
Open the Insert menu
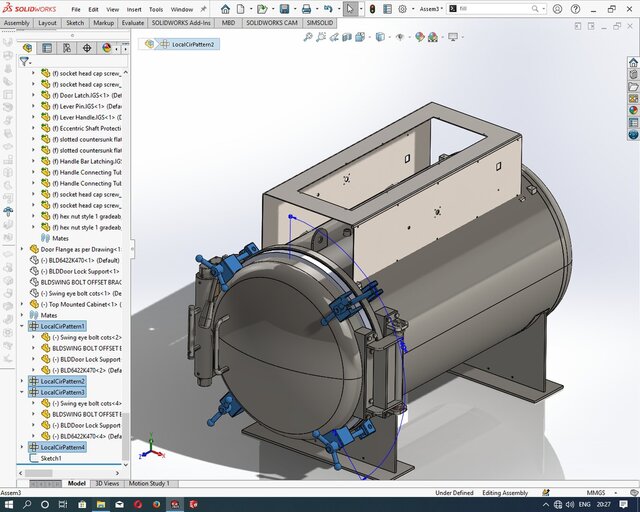[x=134, y=9]
